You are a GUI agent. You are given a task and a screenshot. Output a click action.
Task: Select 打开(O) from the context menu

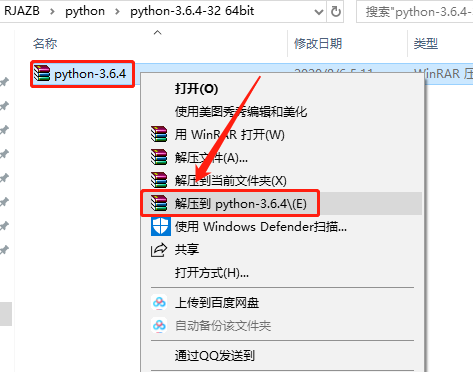196,89
